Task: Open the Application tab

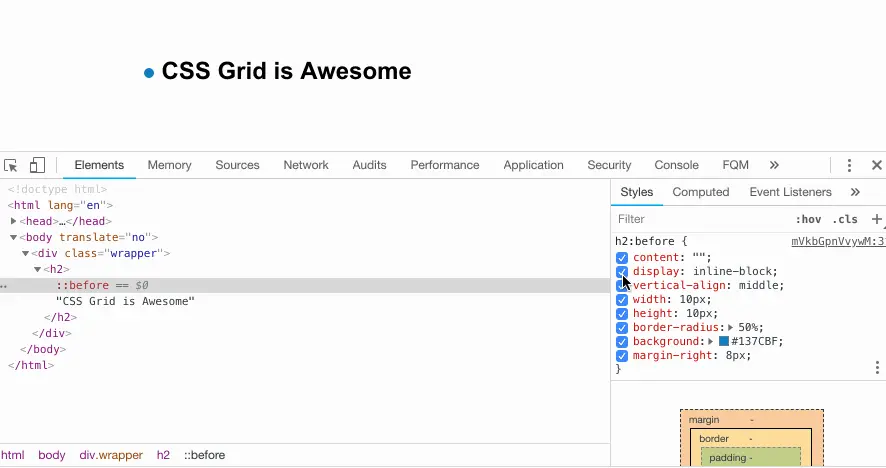Action: [x=533, y=165]
